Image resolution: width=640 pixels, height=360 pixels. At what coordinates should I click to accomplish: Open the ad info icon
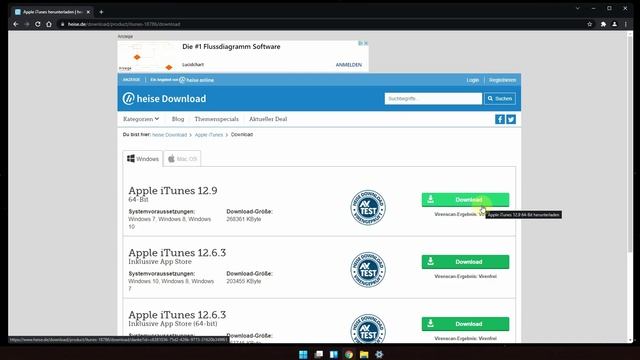click(x=361, y=43)
